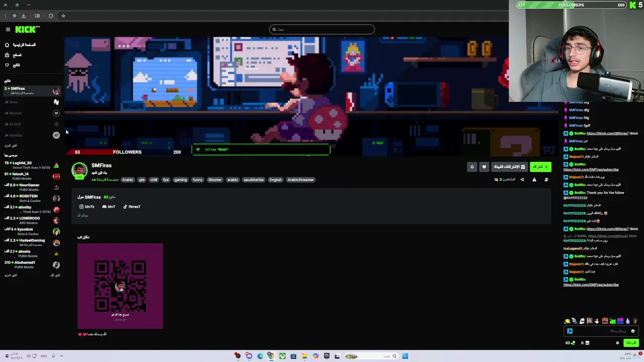Image resolution: width=644 pixels, height=362 pixels.
Task: Click the channel points icon showing 60
Action: 571,343
